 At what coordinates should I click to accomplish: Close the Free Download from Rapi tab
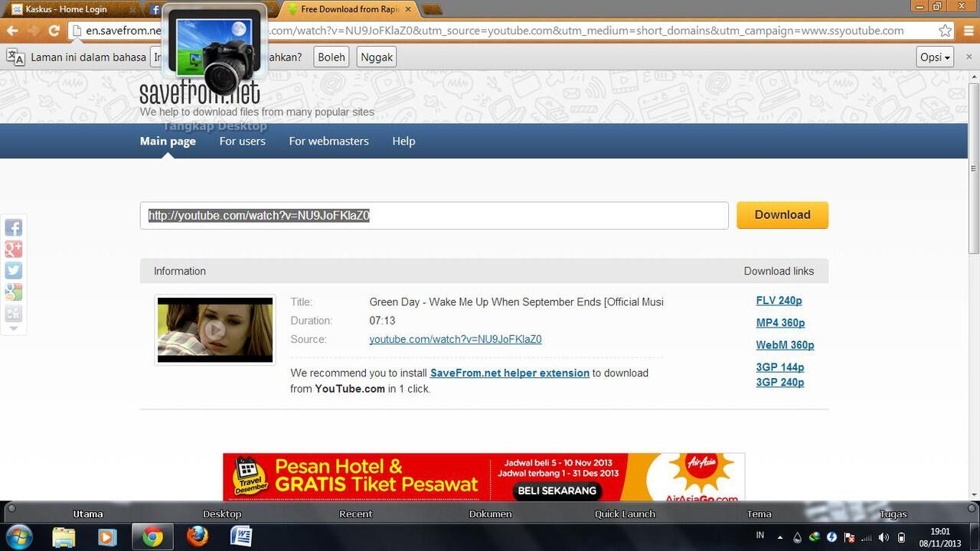click(408, 9)
